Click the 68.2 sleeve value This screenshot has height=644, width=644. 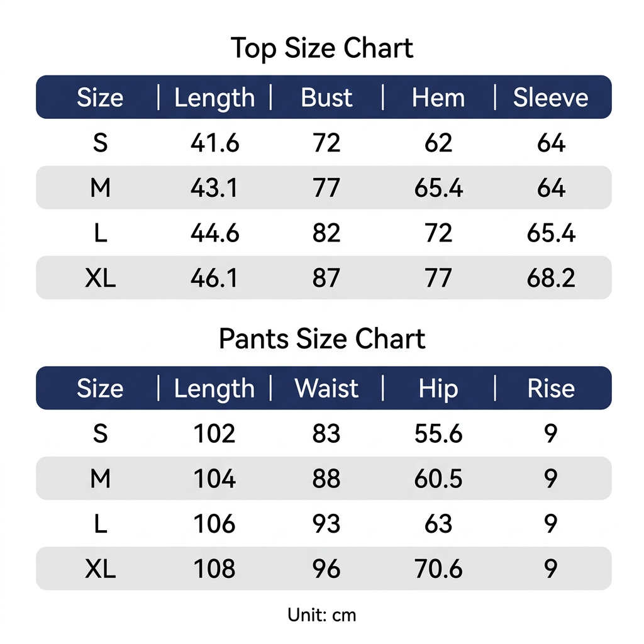pyautogui.click(x=551, y=278)
